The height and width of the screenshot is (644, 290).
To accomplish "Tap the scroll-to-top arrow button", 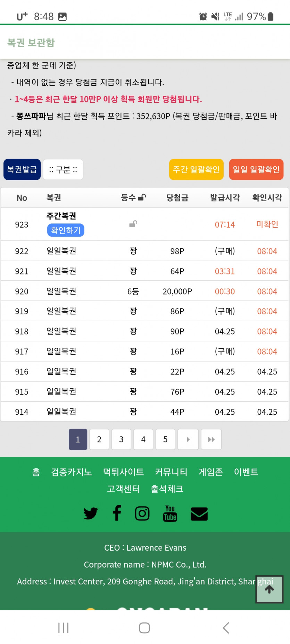I will coord(270,589).
